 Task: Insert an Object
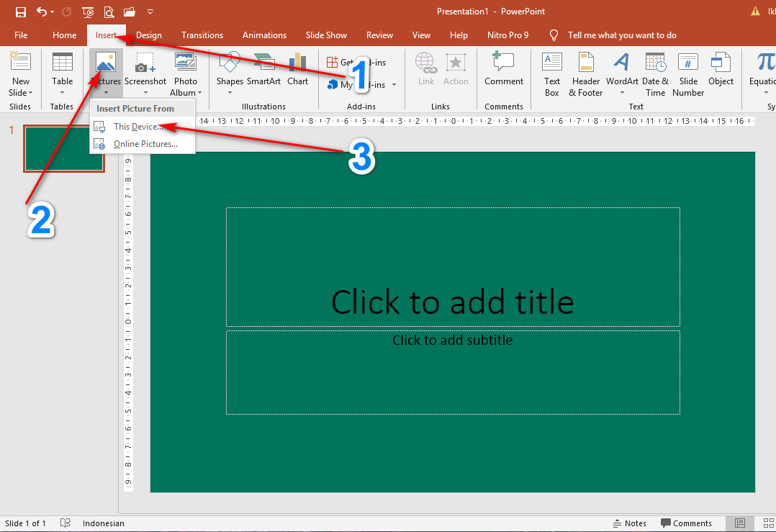721,68
